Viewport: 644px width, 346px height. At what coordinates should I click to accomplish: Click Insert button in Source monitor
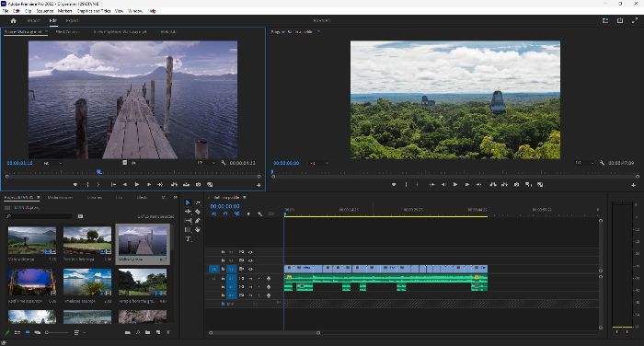click(174, 185)
